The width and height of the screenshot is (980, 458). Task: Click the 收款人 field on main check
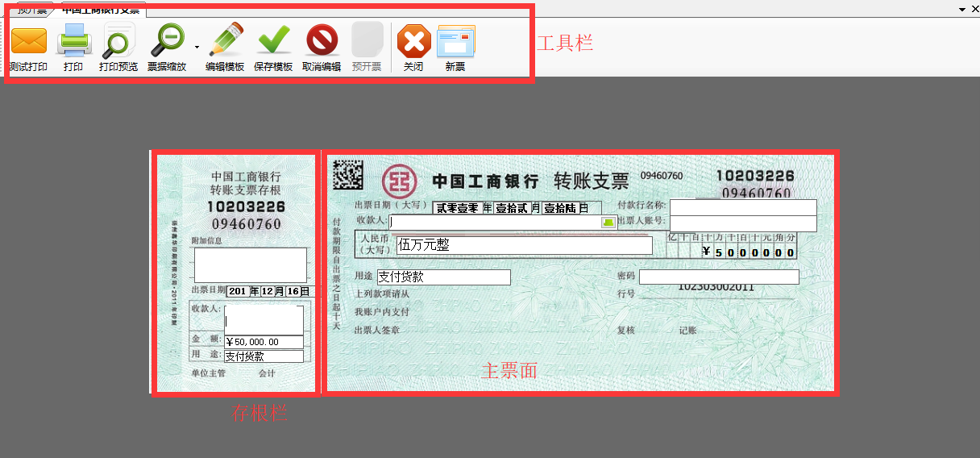pyautogui.click(x=495, y=222)
